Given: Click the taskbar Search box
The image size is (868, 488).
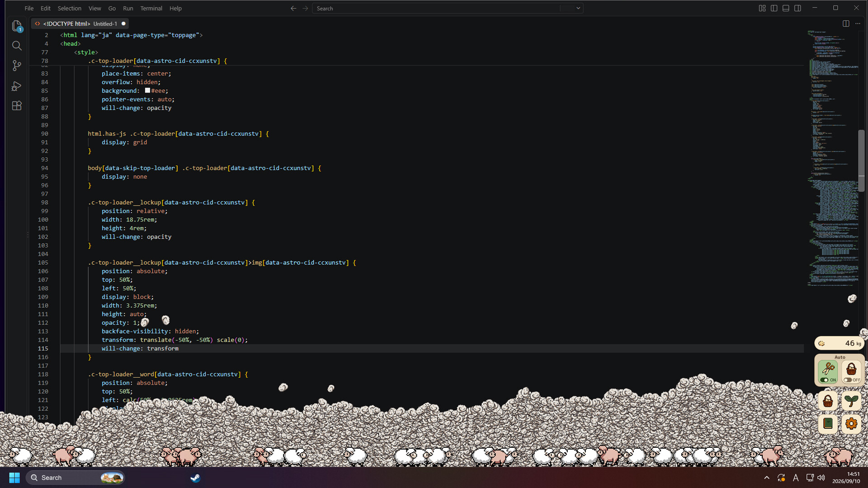Looking at the screenshot, I should click(x=75, y=478).
